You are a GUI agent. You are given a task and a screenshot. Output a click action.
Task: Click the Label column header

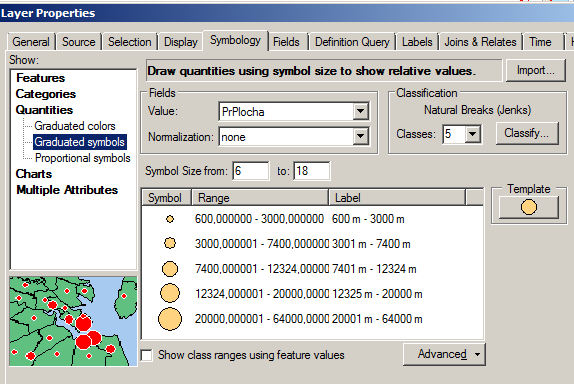397,198
